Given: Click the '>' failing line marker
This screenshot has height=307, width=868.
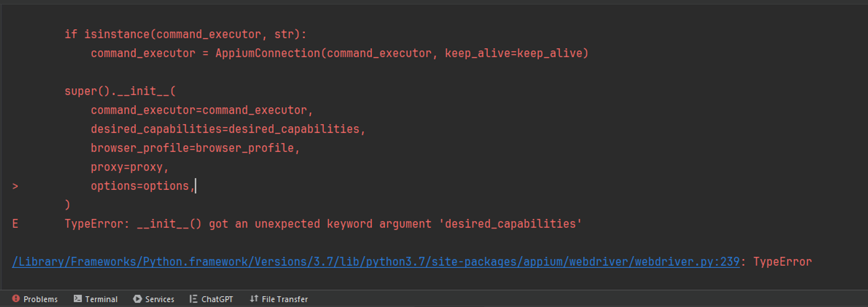Looking at the screenshot, I should coord(15,186).
